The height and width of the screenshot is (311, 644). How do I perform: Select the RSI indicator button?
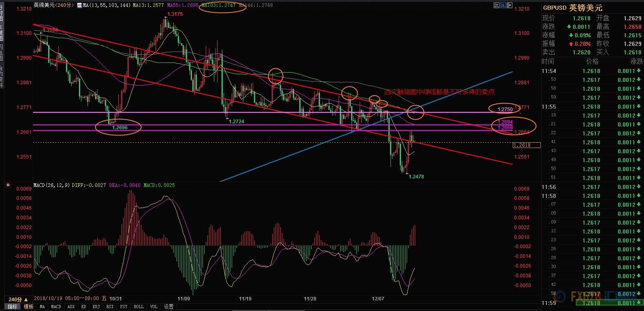(x=109, y=307)
